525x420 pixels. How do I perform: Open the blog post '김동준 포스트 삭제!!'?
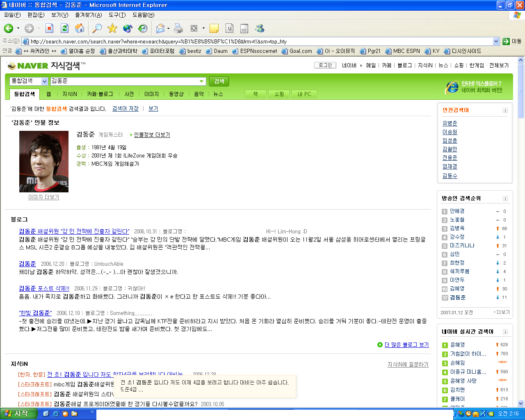pyautogui.click(x=44, y=288)
